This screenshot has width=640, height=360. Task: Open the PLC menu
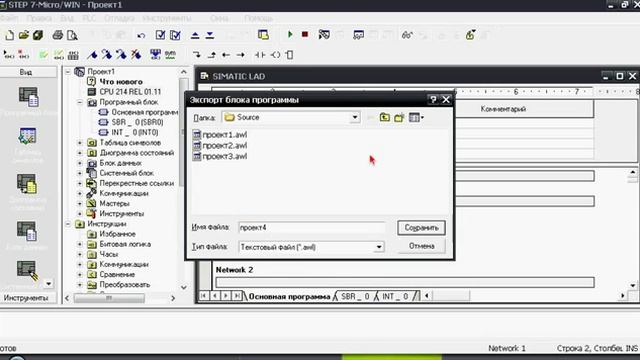[x=89, y=18]
